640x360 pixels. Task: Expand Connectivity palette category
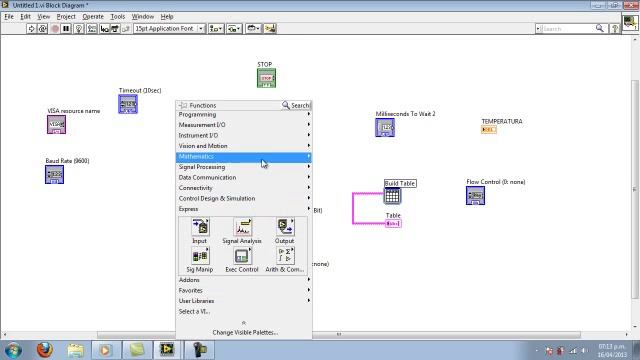coord(244,188)
